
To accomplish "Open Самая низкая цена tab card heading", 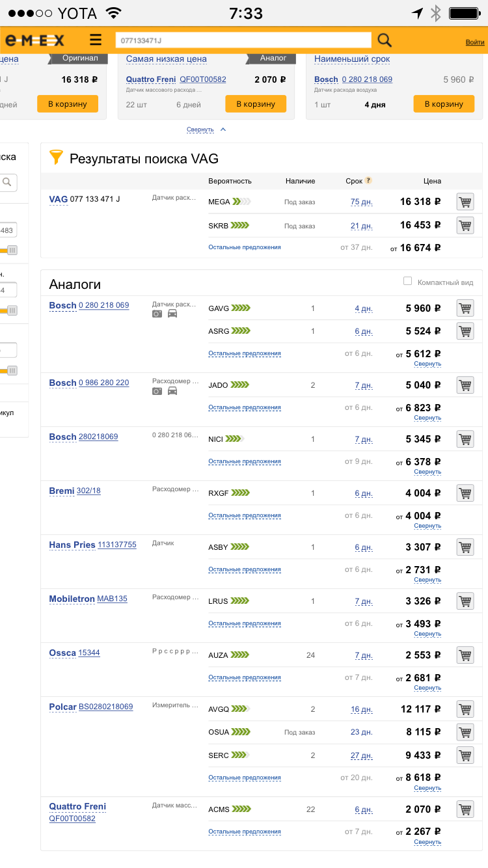I will pos(166,59).
